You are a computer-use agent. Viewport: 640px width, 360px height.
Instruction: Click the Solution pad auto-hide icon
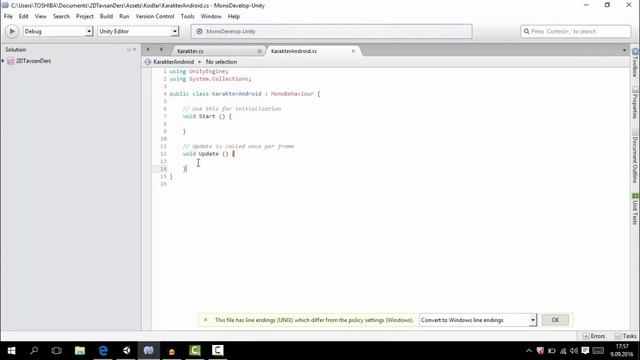(x=129, y=49)
